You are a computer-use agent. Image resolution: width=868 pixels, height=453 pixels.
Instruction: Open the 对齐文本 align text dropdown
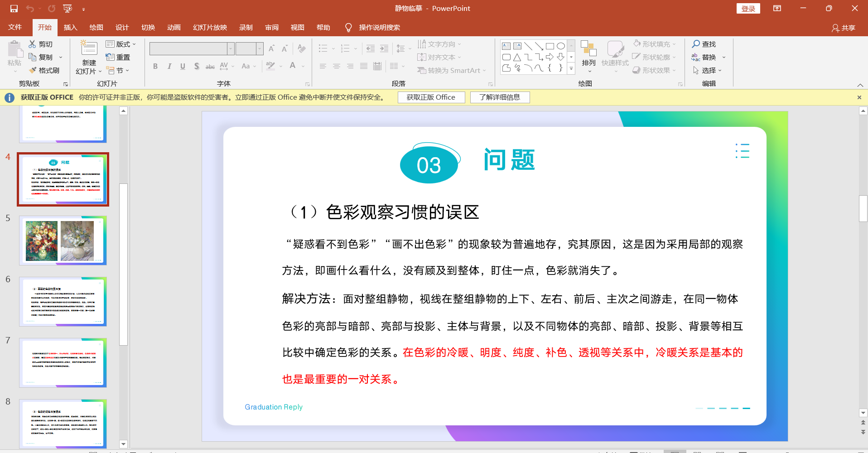[439, 57]
